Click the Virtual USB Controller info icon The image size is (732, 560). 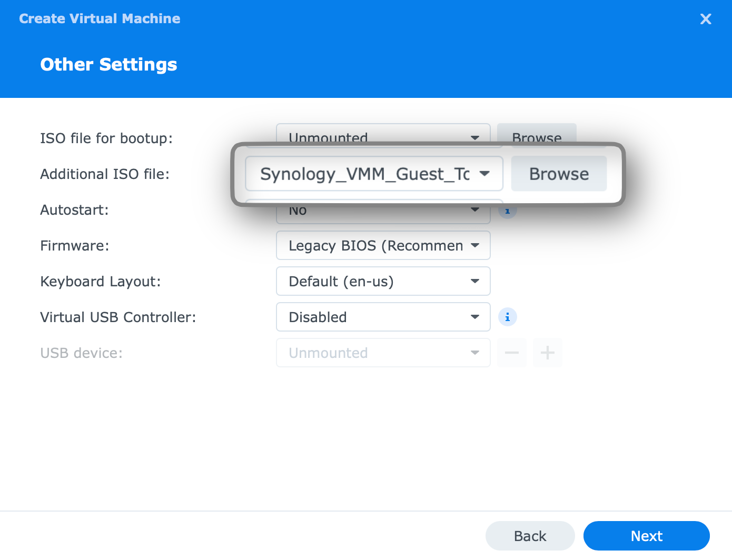(x=507, y=317)
